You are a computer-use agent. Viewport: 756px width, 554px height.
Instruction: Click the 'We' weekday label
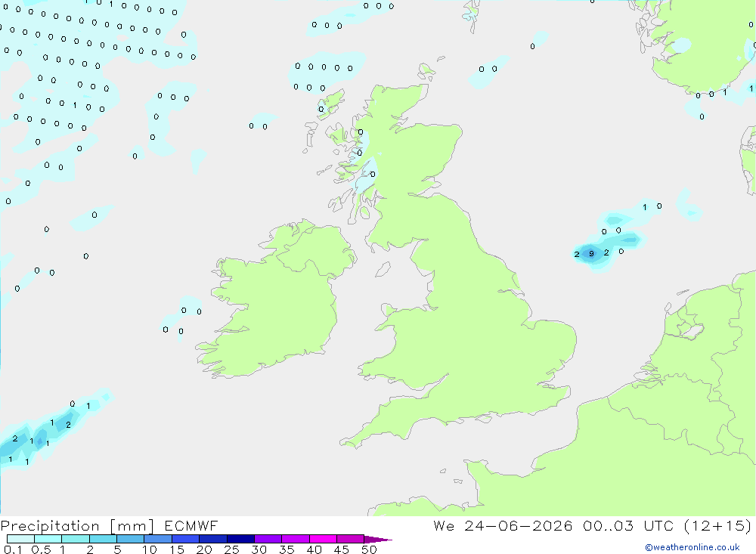[x=444, y=525]
